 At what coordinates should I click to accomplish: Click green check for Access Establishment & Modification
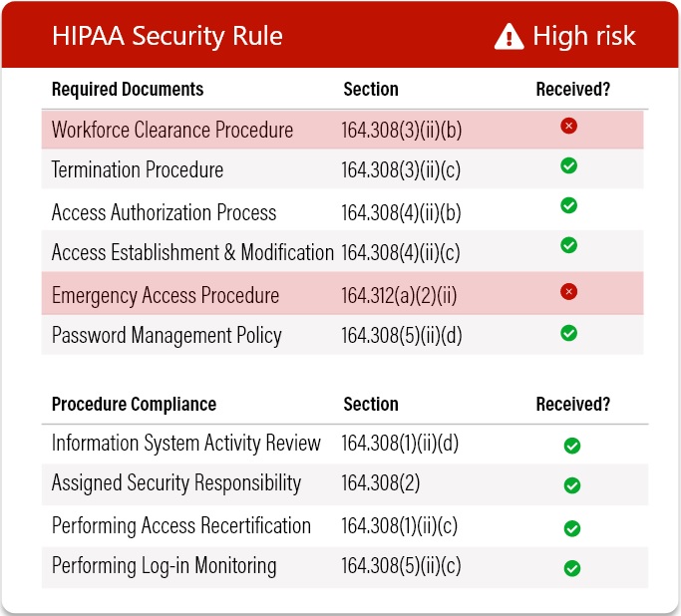pos(568,245)
